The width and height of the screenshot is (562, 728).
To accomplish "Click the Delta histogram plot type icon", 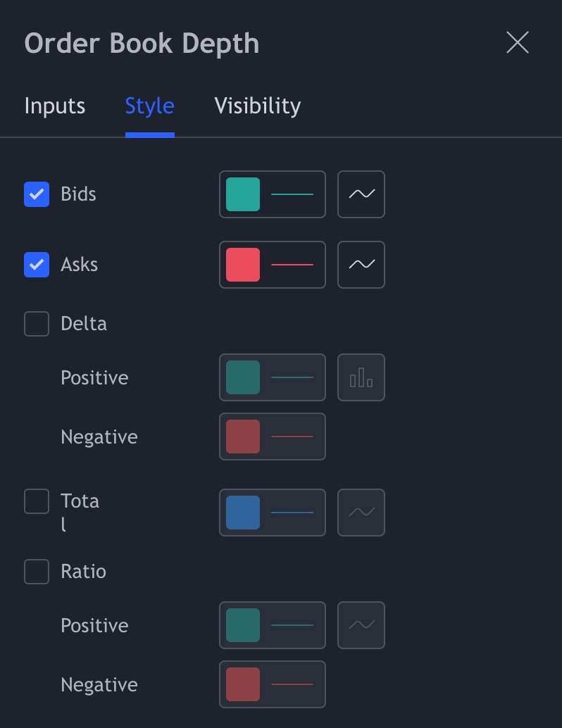I will click(361, 377).
